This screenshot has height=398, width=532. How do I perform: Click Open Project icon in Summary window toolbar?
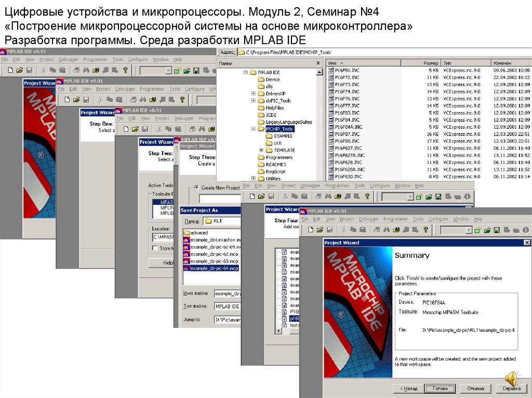(487, 230)
